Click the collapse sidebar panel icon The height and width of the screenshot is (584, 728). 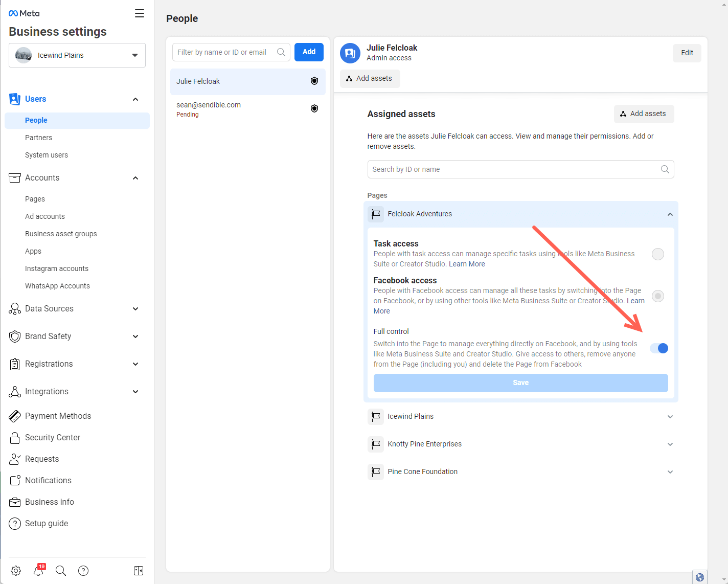tap(139, 571)
